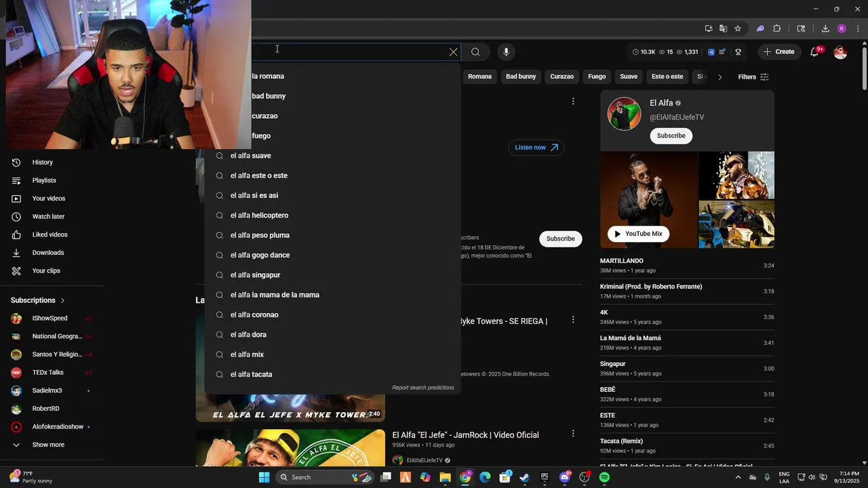Click the install app icon in address bar
This screenshot has width=868, height=488.
click(709, 28)
